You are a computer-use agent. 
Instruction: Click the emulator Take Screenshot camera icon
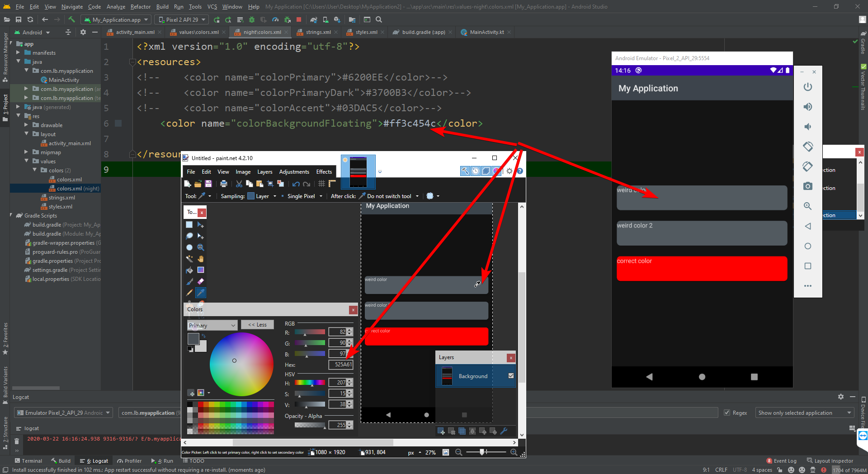(808, 186)
